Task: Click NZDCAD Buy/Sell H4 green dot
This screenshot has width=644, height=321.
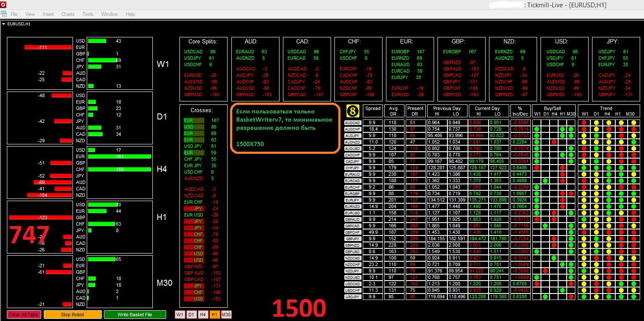Action: click(554, 258)
